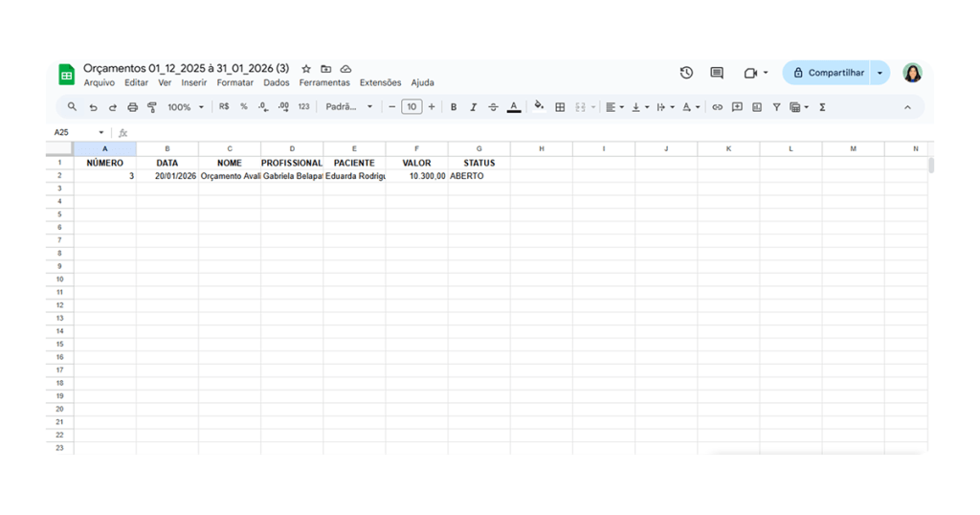Open the horizontal align dropdown
Image resolution: width=980 pixels, height=515 pixels.
(614, 107)
